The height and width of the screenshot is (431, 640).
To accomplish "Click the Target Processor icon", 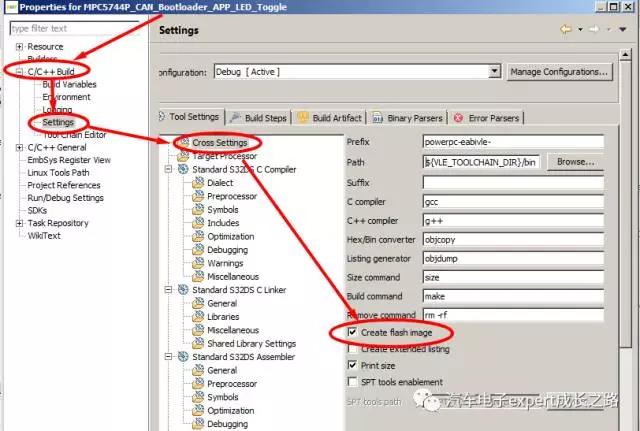I will coord(183,156).
